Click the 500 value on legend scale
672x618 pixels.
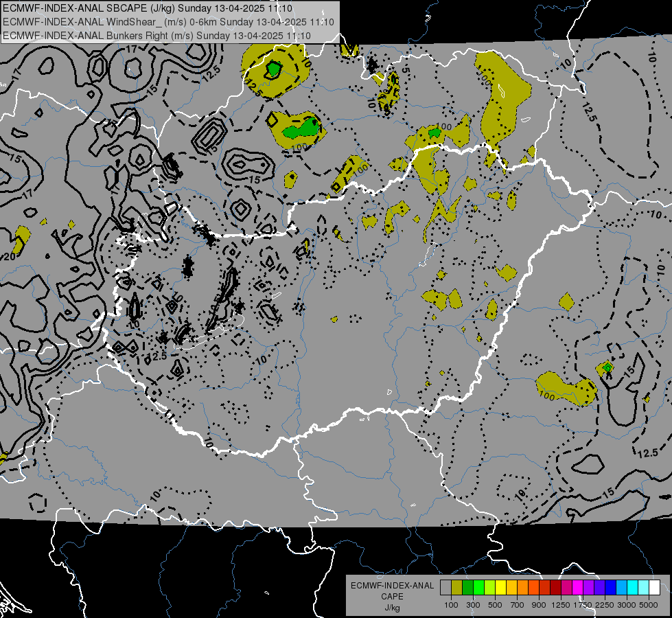click(495, 605)
